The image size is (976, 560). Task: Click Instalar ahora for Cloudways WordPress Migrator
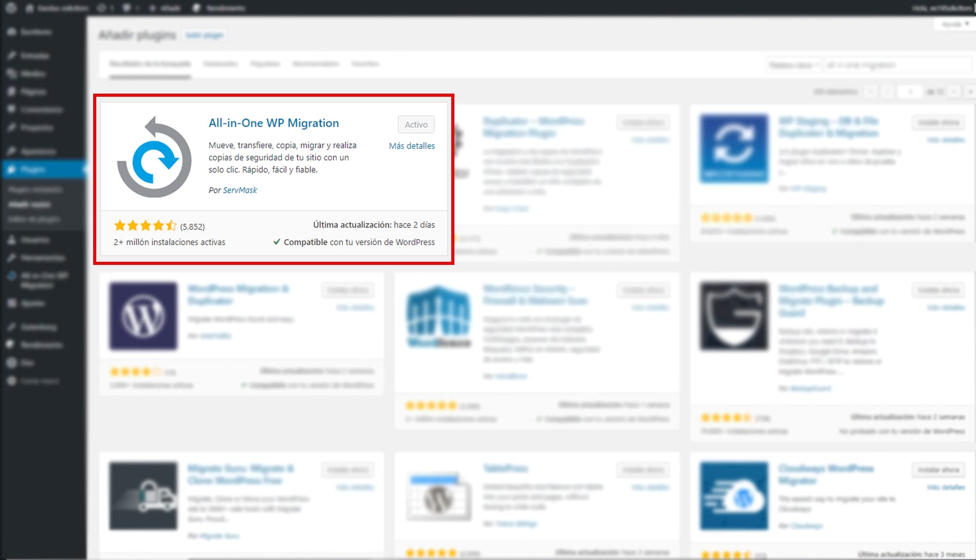click(938, 470)
